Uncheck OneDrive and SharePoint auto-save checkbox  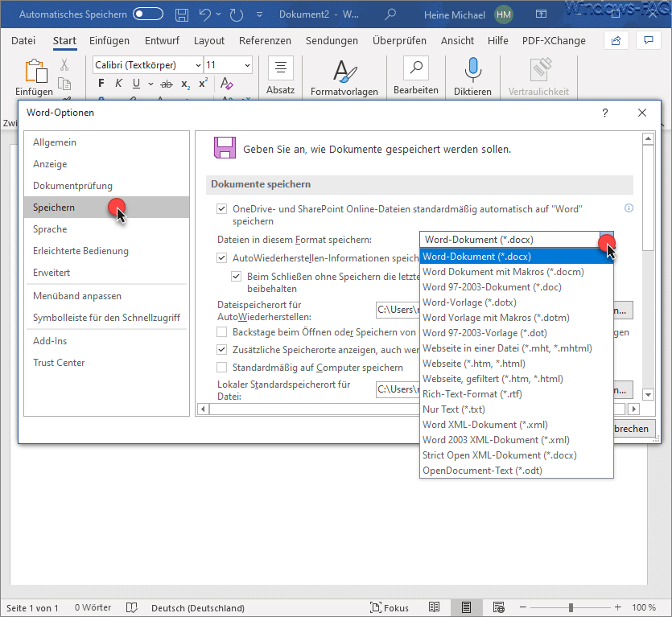[221, 209]
